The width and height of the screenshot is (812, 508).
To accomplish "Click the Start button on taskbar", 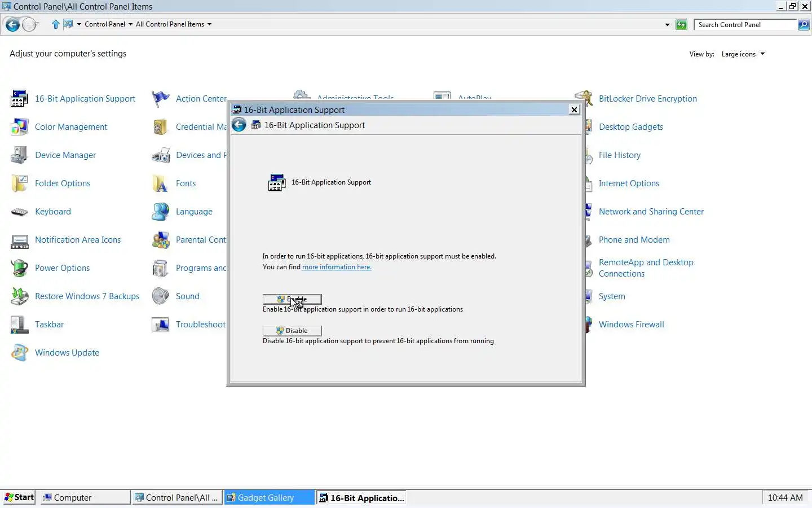I will pos(19,497).
